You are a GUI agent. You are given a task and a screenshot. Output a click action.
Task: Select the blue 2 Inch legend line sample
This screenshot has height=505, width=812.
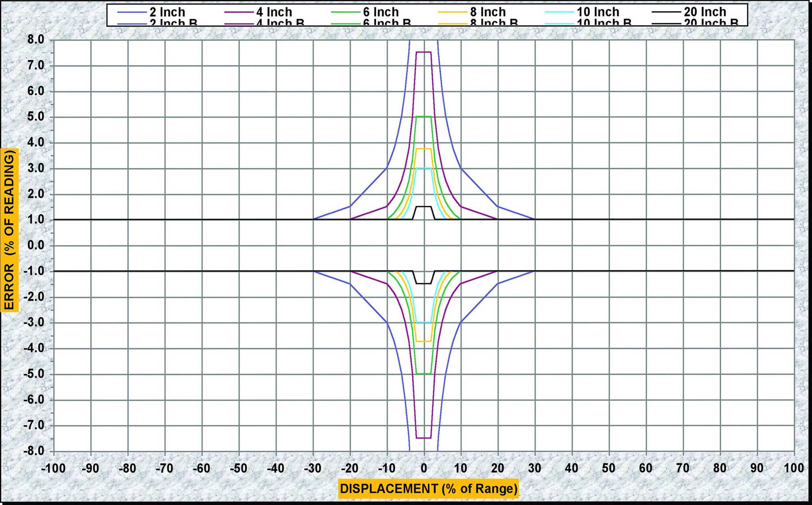[132, 12]
